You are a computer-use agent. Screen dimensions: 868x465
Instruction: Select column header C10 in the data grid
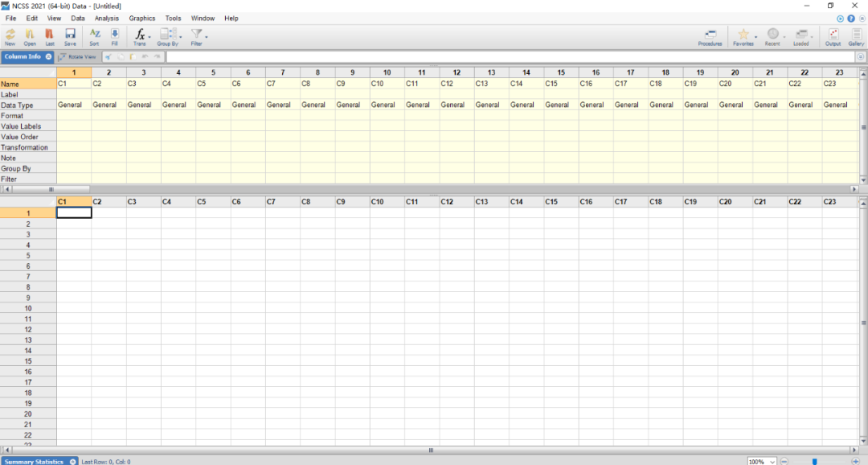(378, 201)
